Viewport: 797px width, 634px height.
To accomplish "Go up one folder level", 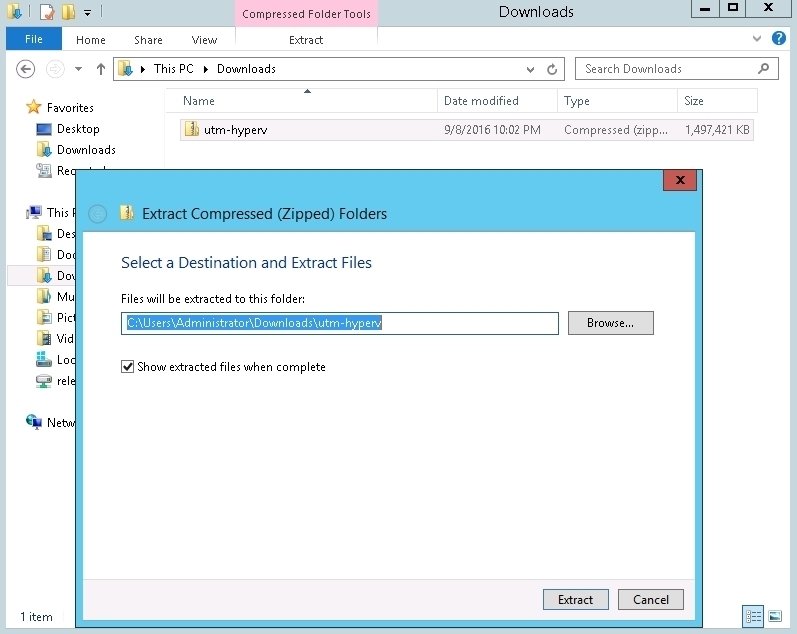I will click(101, 69).
